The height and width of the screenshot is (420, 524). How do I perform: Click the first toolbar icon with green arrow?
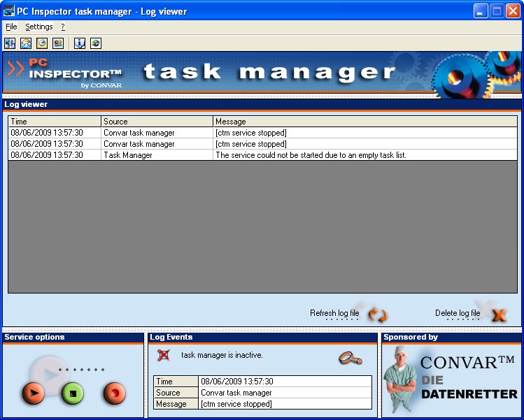click(10, 43)
